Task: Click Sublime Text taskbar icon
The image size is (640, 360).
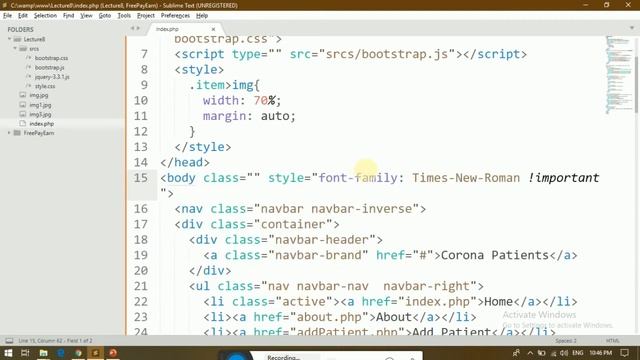Action: click(96, 353)
